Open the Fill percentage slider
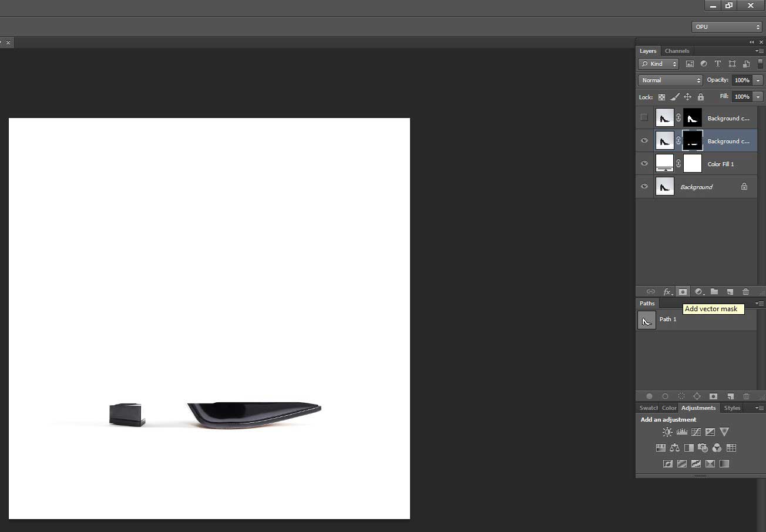Image resolution: width=766 pixels, height=532 pixels. pos(758,96)
